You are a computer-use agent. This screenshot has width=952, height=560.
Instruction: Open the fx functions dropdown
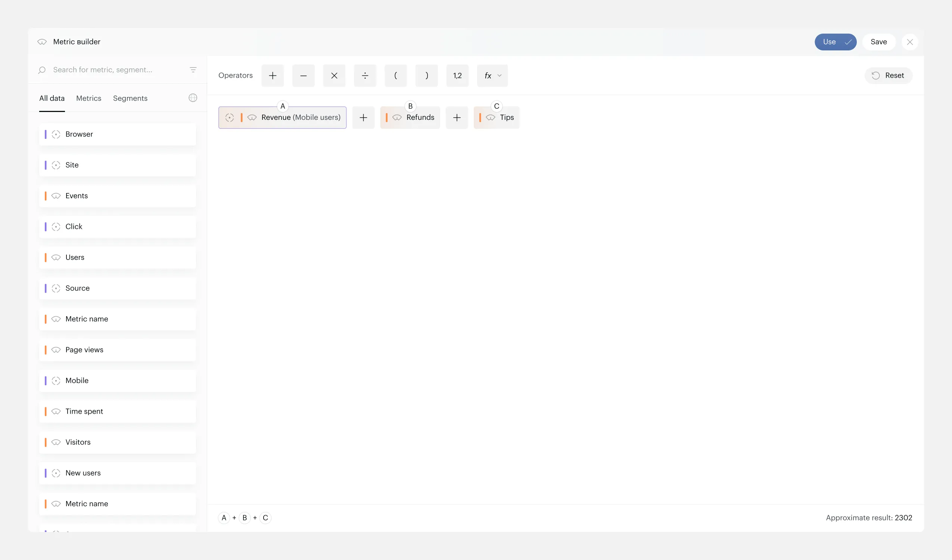(x=492, y=75)
